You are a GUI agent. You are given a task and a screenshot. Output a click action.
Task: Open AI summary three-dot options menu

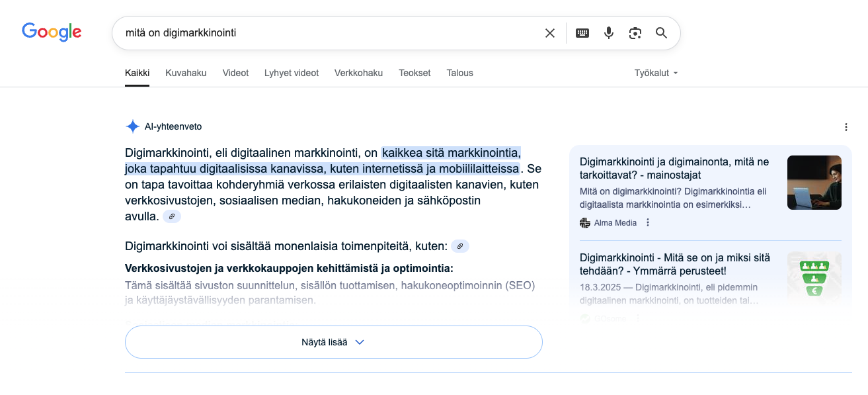click(x=846, y=127)
